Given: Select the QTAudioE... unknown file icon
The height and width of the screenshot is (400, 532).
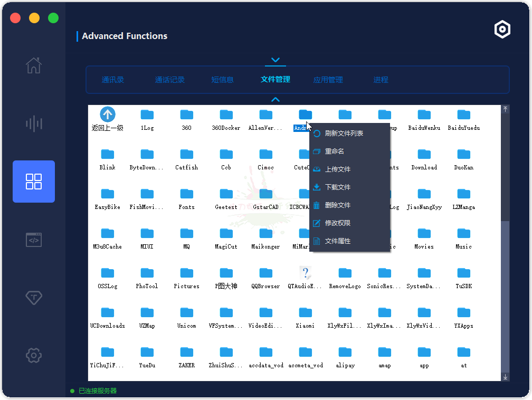Looking at the screenshot, I should 305,273.
